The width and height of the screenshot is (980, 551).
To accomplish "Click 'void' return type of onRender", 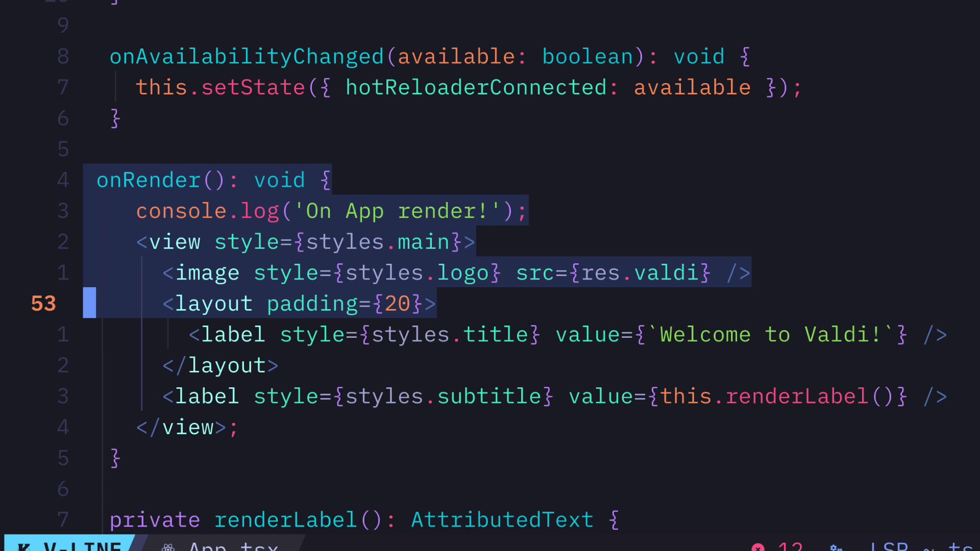I will tap(279, 180).
